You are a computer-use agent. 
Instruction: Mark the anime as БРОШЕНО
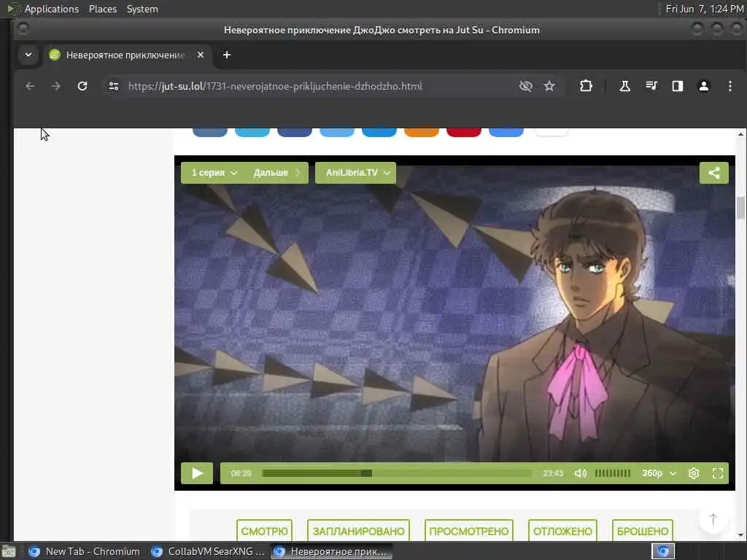click(x=642, y=531)
